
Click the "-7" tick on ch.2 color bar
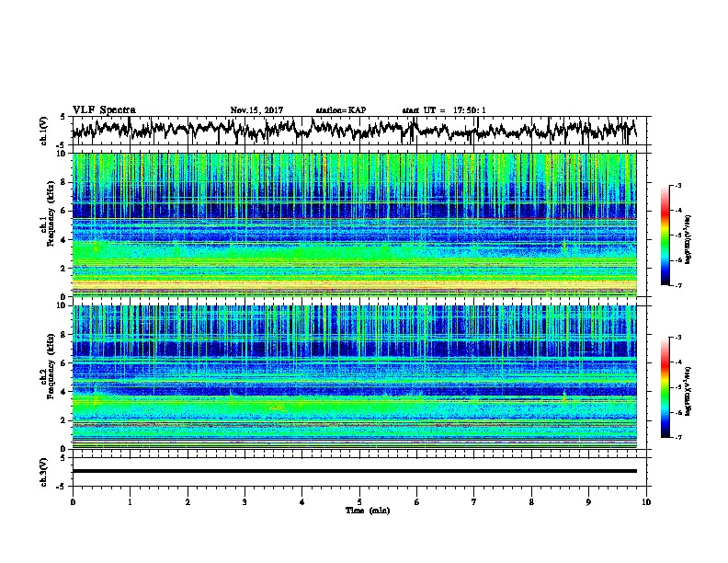point(677,437)
